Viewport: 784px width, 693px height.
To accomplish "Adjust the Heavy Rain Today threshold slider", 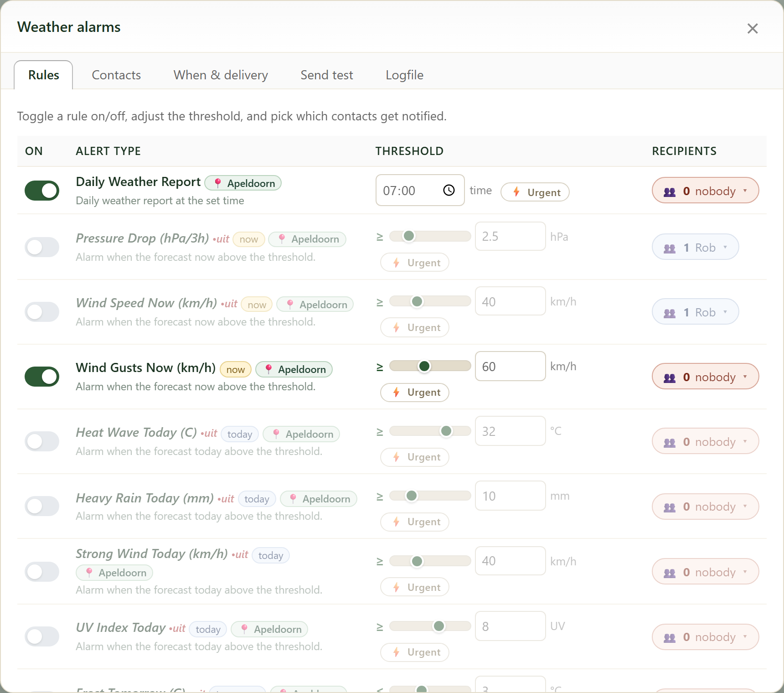I will coord(430,496).
